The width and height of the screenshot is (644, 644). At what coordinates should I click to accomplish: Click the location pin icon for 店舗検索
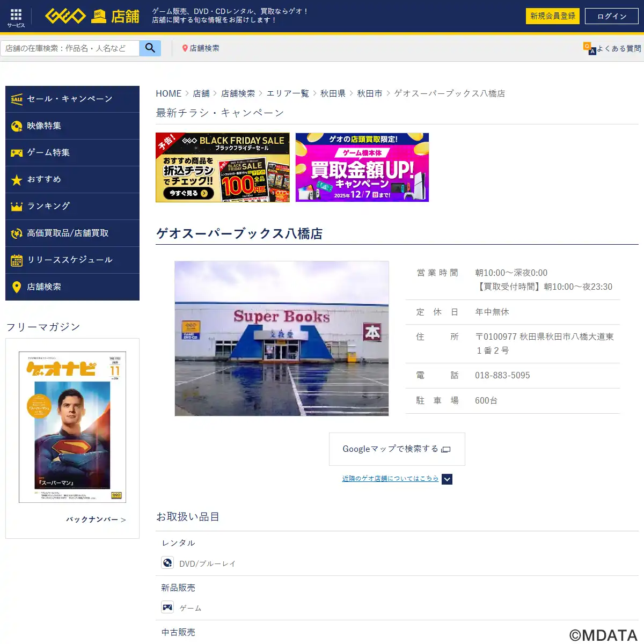pyautogui.click(x=185, y=48)
